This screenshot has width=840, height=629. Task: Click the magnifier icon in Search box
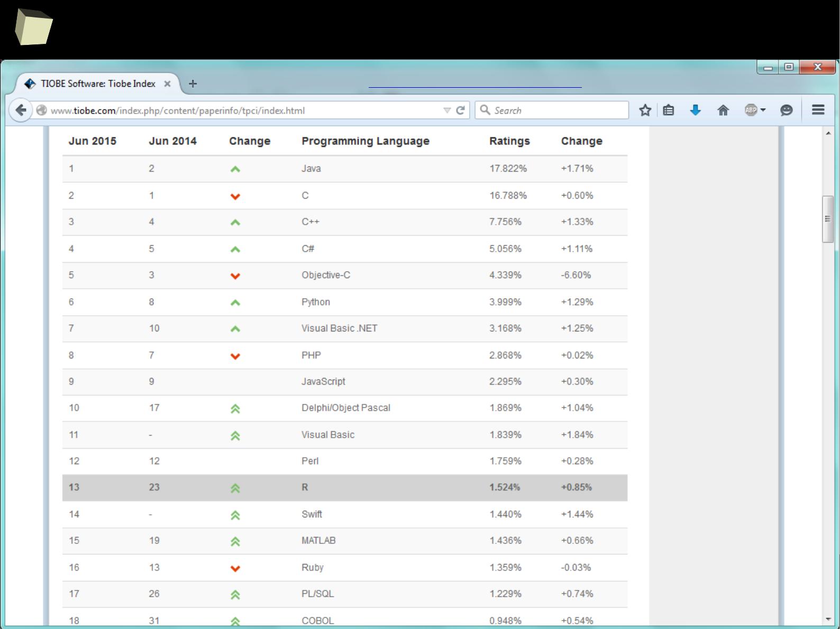tap(485, 110)
